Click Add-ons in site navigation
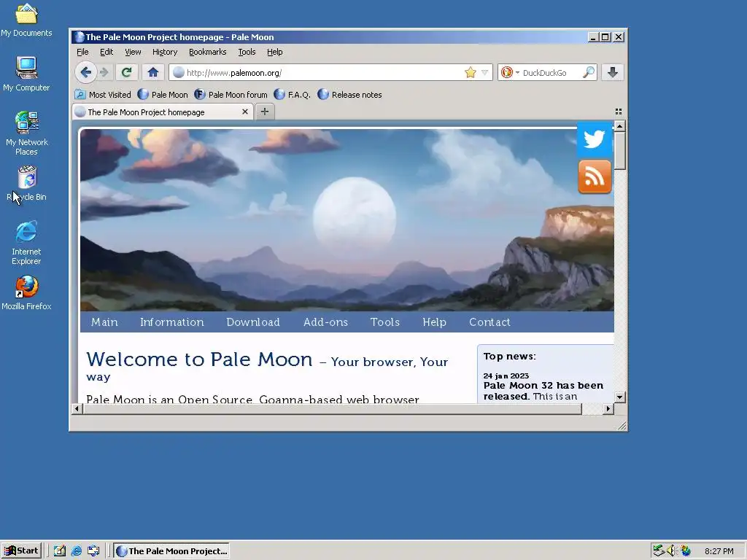Image resolution: width=747 pixels, height=560 pixels. (x=326, y=322)
